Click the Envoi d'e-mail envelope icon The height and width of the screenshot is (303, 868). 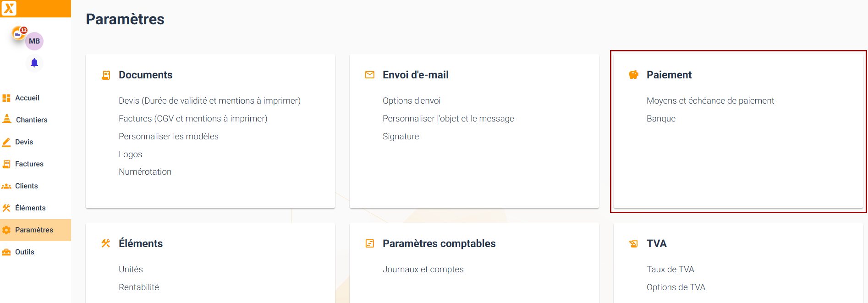(x=370, y=75)
